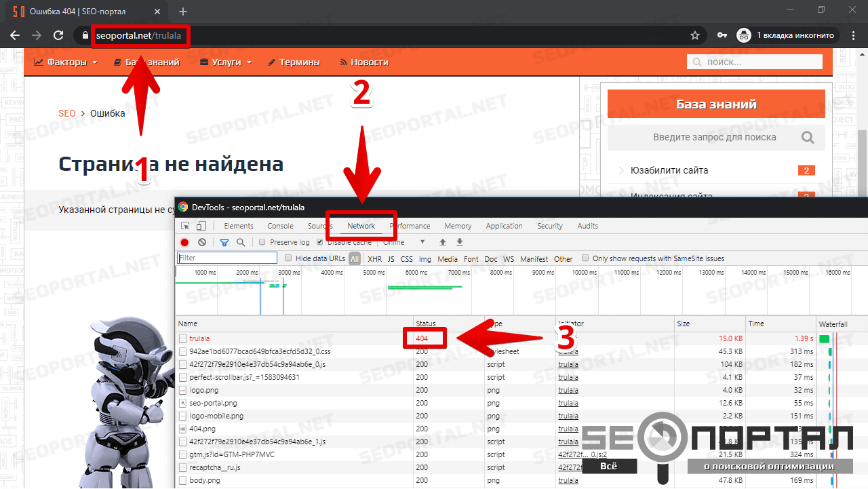Image resolution: width=868 pixels, height=489 pixels.
Task: Expand the Услуги navigation dropdown
Action: tap(226, 62)
